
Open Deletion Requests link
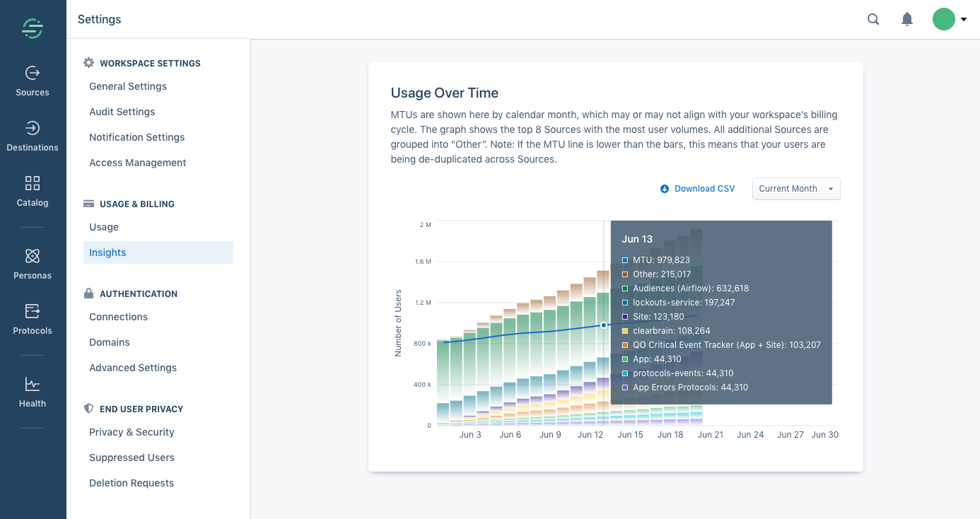pyautogui.click(x=132, y=483)
